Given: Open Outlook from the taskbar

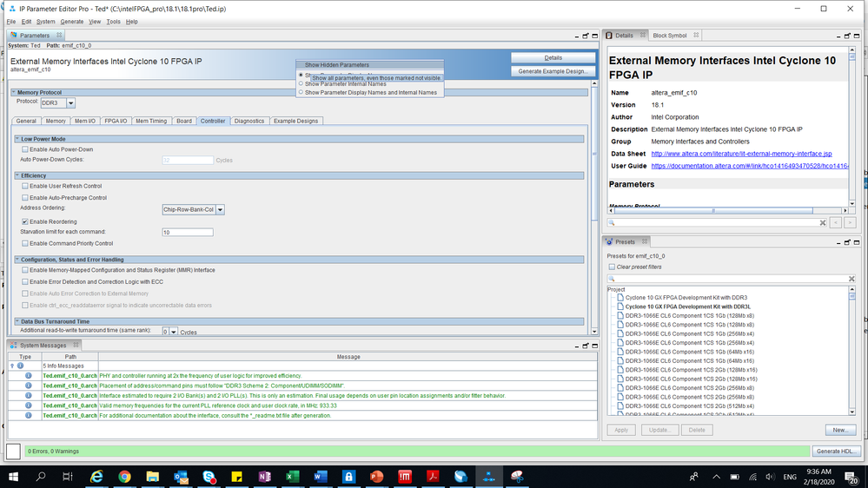Looking at the screenshot, I should click(x=181, y=477).
